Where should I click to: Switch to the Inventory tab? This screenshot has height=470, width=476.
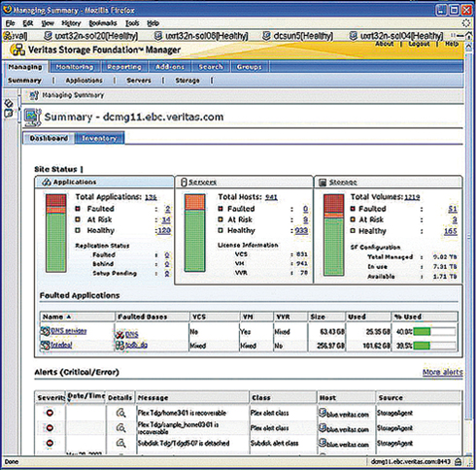point(99,138)
